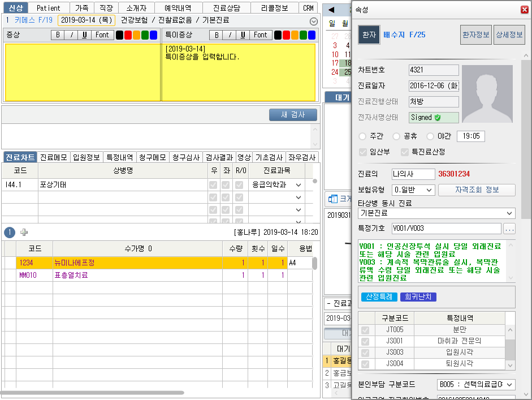Screen dimensions: 532x400
Task: Toggle italic in the 증상 toolbar
Action: (x=71, y=35)
